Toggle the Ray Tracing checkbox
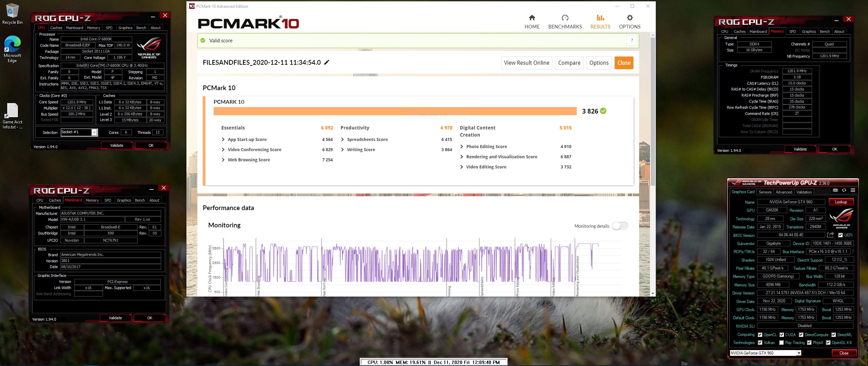This screenshot has height=366, width=868. tap(782, 343)
